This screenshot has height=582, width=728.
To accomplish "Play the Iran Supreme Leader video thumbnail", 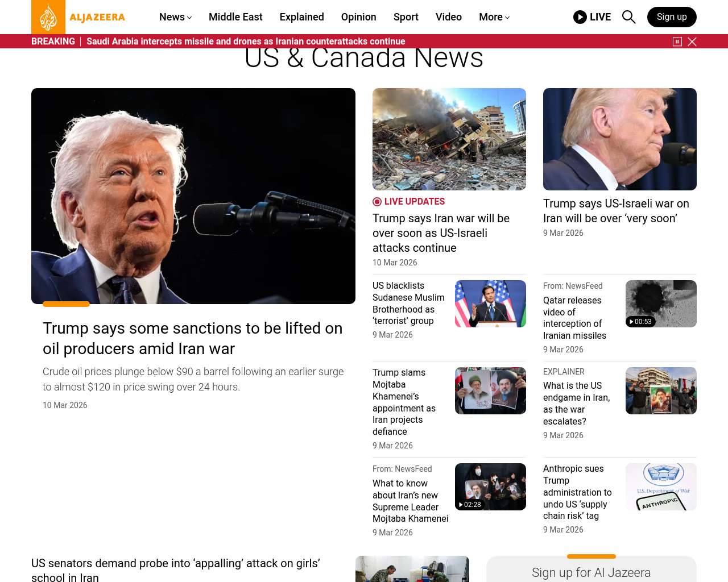I will [x=490, y=487].
